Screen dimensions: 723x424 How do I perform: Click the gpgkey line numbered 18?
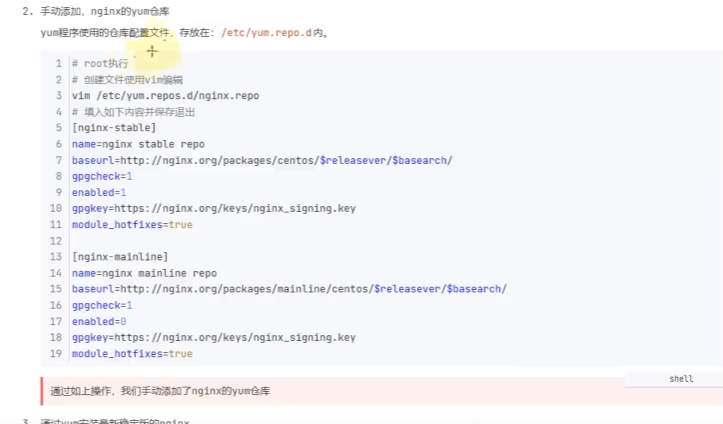tap(213, 337)
